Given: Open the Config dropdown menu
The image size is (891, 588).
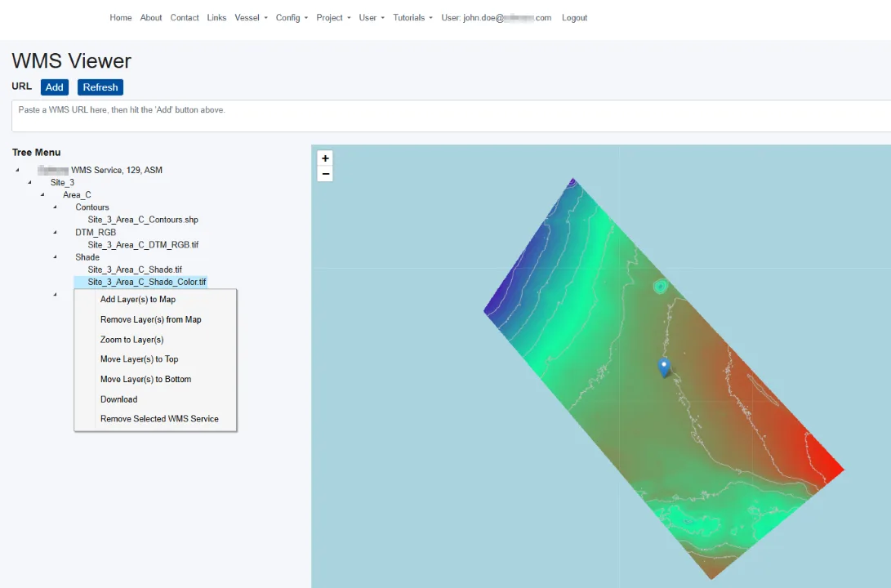Looking at the screenshot, I should pyautogui.click(x=291, y=17).
